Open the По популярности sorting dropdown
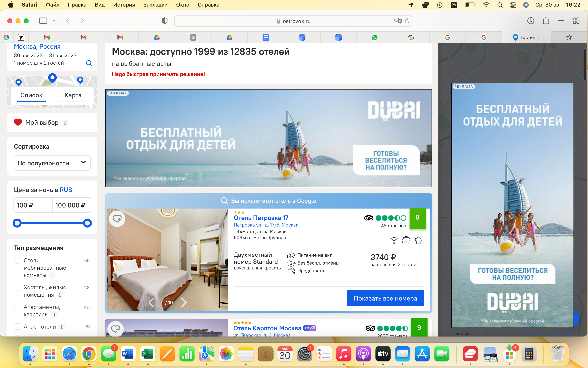Viewport: 588px width, 368px height. (52, 163)
